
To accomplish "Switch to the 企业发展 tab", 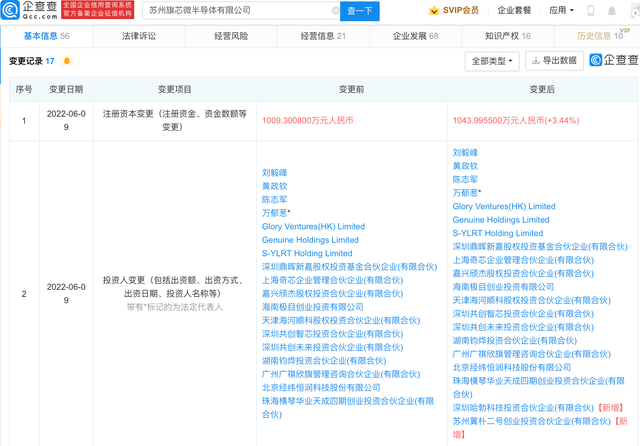I will 416,36.
